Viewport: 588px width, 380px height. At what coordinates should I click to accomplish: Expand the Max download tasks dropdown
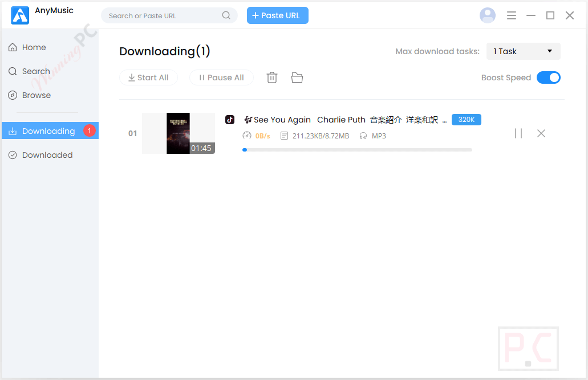[x=523, y=51]
